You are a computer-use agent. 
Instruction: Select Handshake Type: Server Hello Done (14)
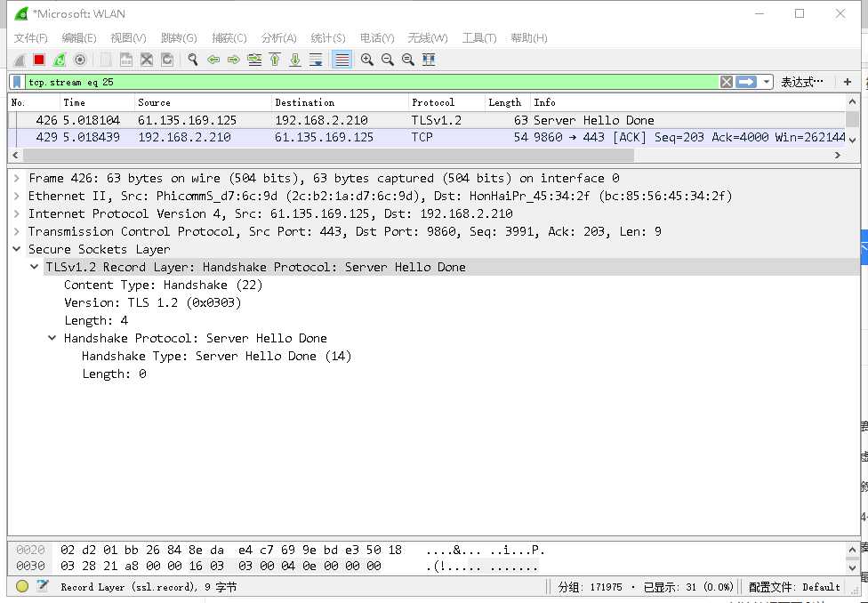click(x=216, y=356)
